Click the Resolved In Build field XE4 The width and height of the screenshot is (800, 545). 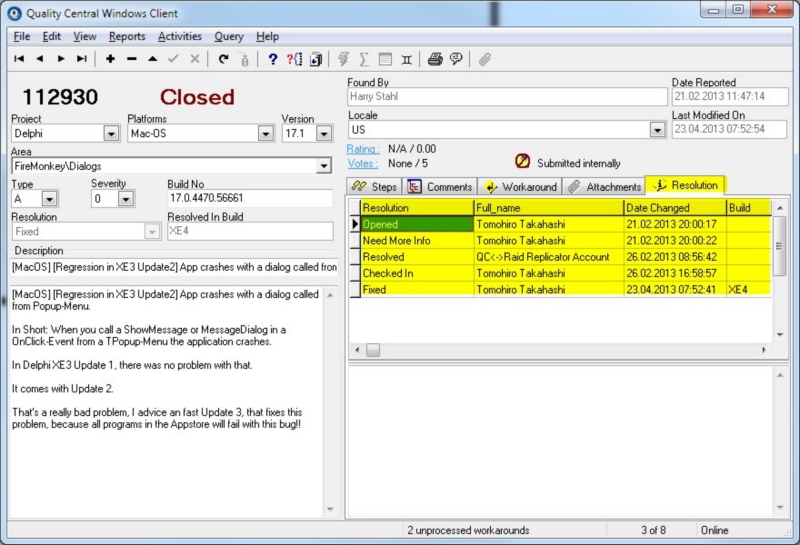click(250, 231)
